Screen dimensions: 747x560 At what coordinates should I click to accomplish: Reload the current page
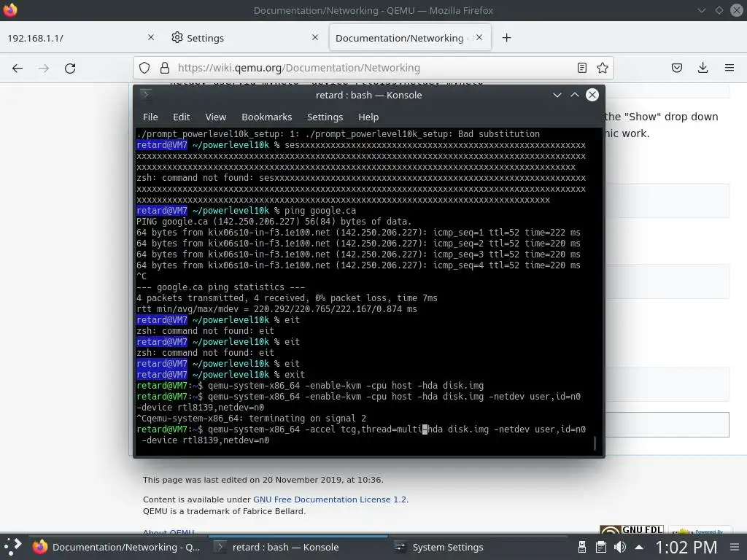pyautogui.click(x=70, y=68)
